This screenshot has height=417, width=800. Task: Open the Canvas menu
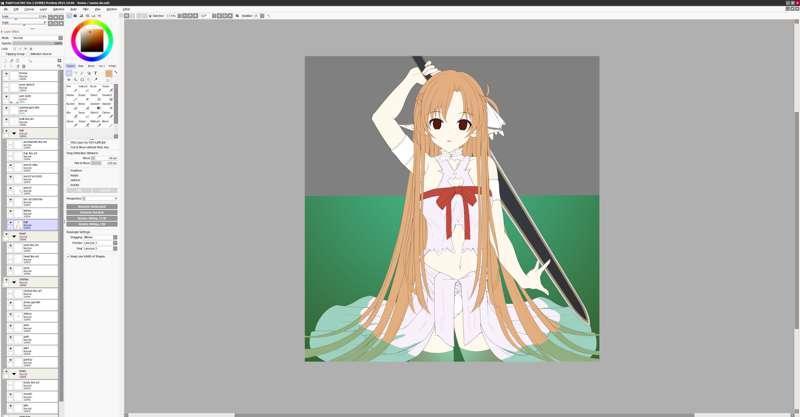pyautogui.click(x=29, y=9)
